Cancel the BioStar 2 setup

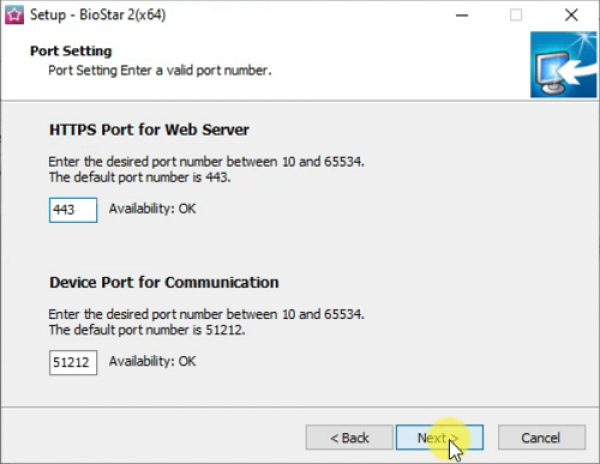coord(541,437)
